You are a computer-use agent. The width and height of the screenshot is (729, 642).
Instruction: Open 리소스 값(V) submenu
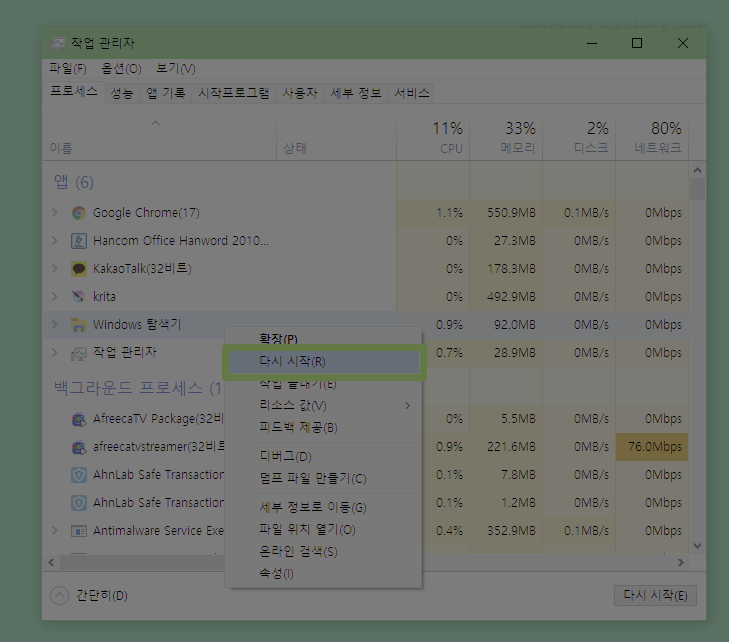[x=324, y=405]
